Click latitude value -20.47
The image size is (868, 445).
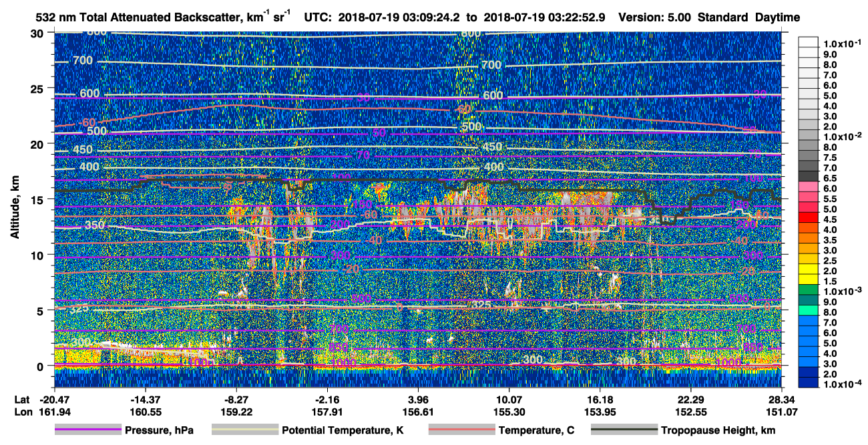(x=53, y=400)
